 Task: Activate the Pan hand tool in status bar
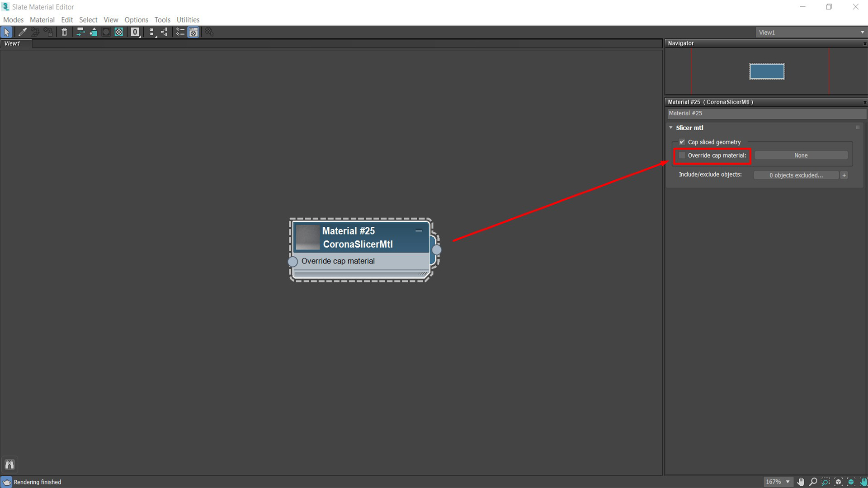[x=801, y=482]
